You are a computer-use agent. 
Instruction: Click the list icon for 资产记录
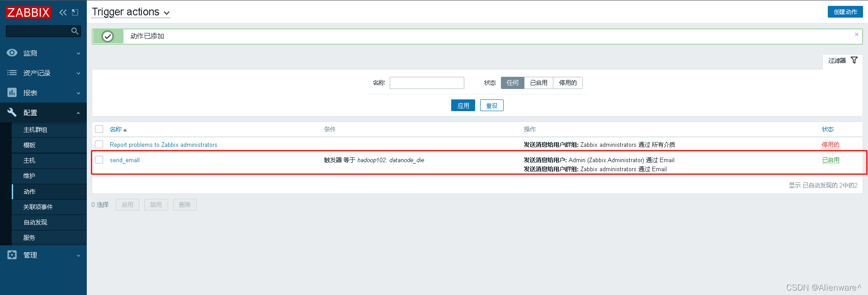tap(12, 73)
